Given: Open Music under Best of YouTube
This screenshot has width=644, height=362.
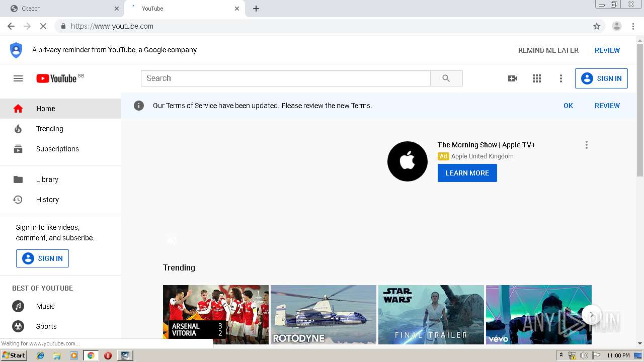Looking at the screenshot, I should (x=60, y=306).
